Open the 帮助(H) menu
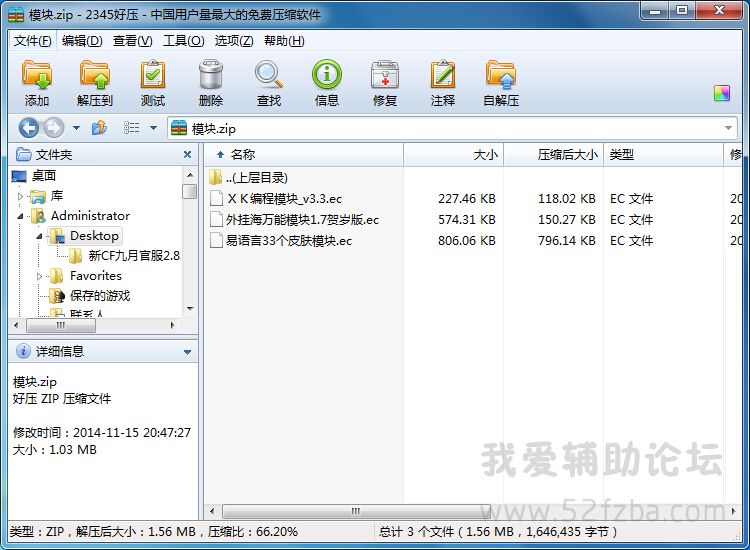This screenshot has width=750, height=550. 284,41
